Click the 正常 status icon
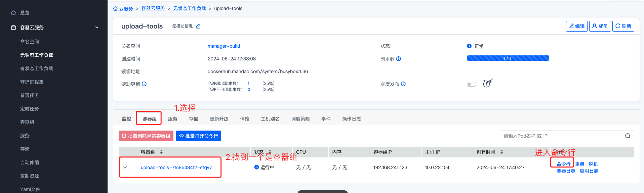Viewport: 644px width, 193px height. point(469,46)
